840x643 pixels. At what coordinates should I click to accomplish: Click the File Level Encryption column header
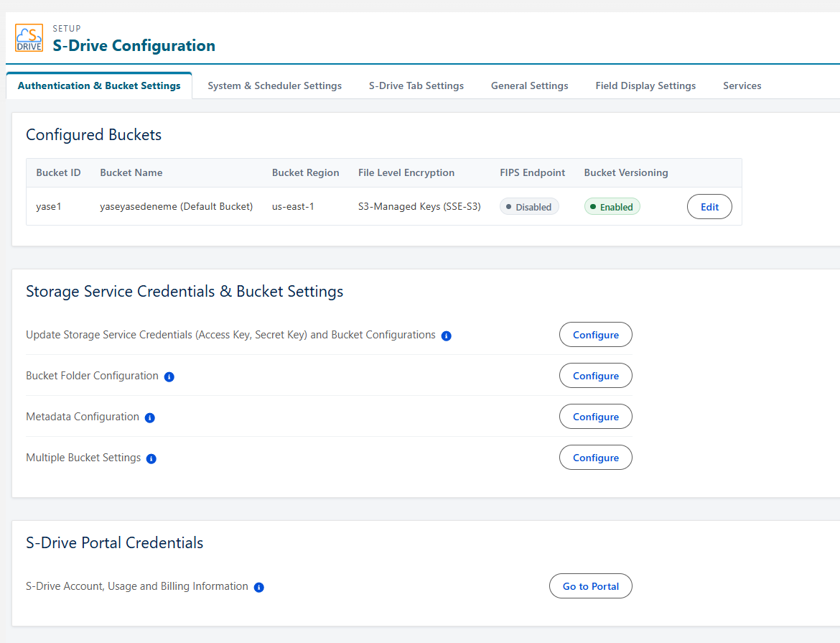pos(406,172)
